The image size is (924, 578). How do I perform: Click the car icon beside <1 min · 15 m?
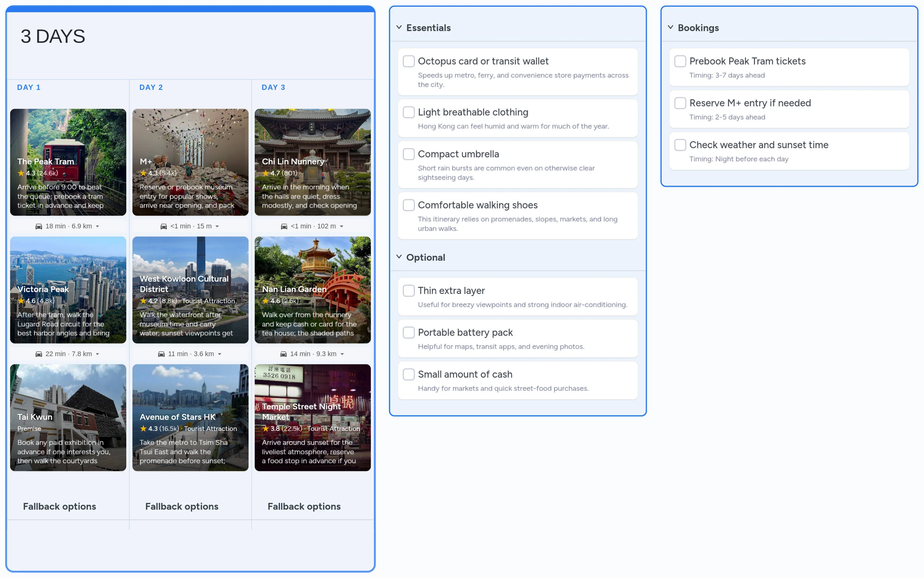click(x=163, y=226)
